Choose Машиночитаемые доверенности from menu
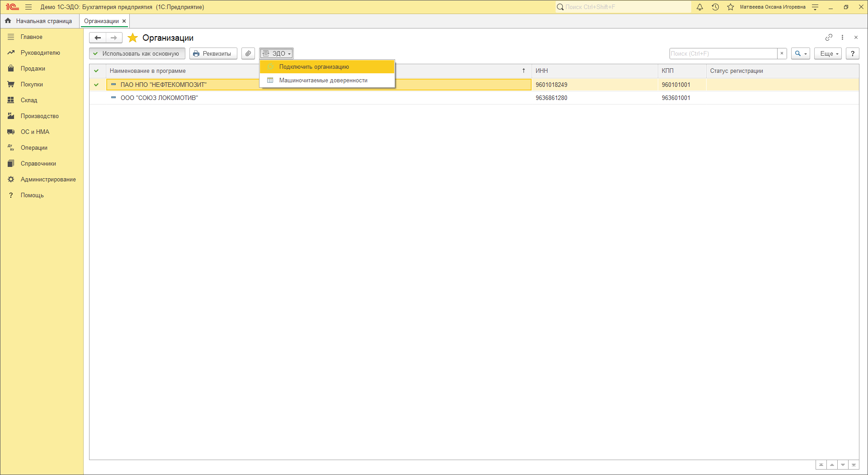This screenshot has width=868, height=475. [x=323, y=81]
